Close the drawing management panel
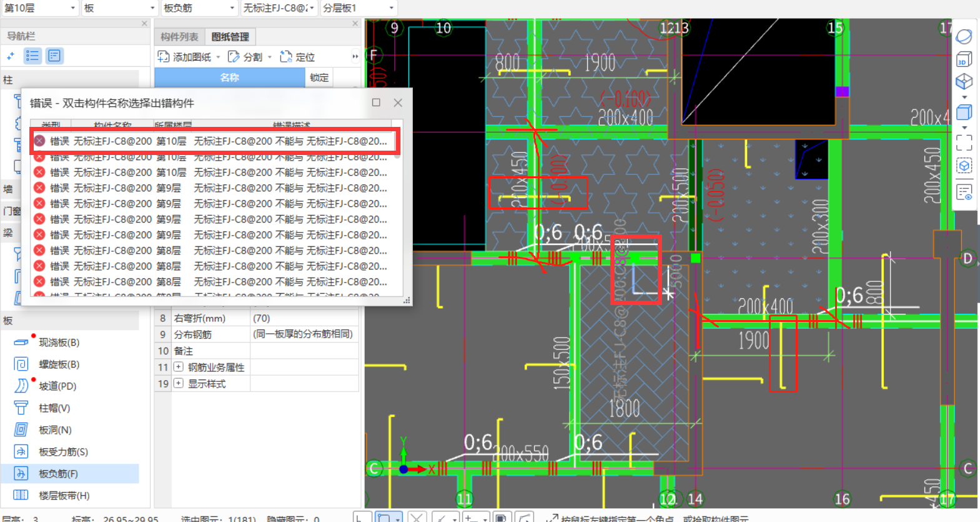The image size is (980, 522). click(x=355, y=24)
